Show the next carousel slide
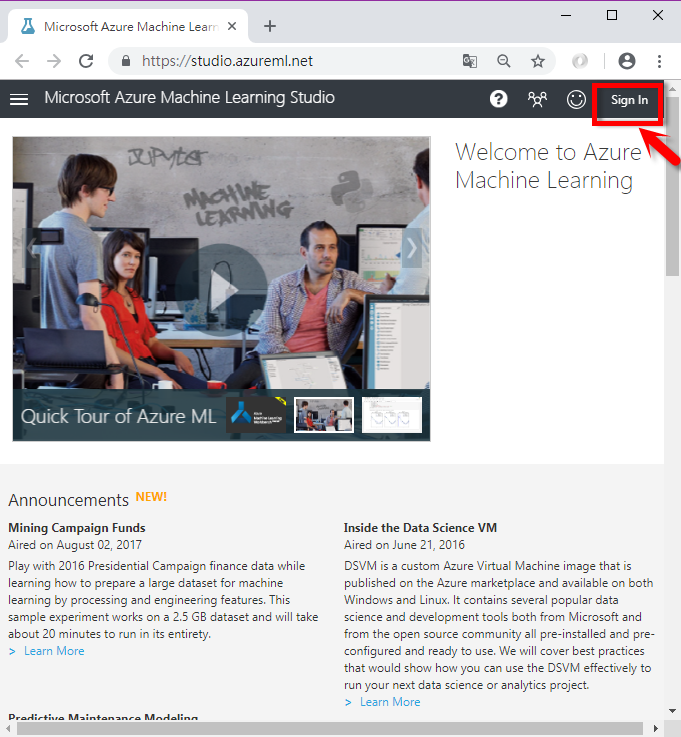The width and height of the screenshot is (681, 737). click(412, 248)
